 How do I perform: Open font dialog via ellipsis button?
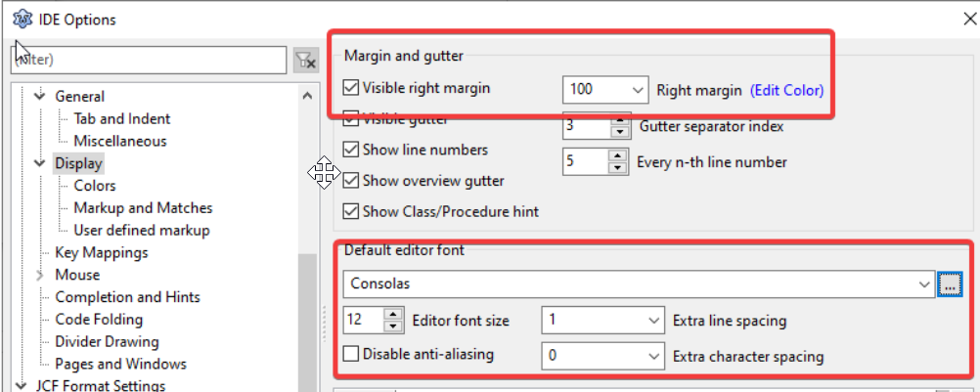(950, 284)
